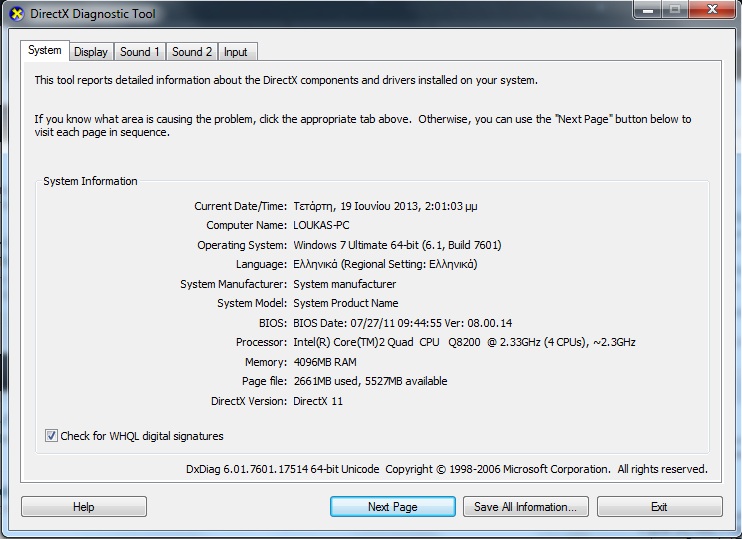This screenshot has height=539, width=742.
Task: Open the Display tab
Action: coord(91,52)
